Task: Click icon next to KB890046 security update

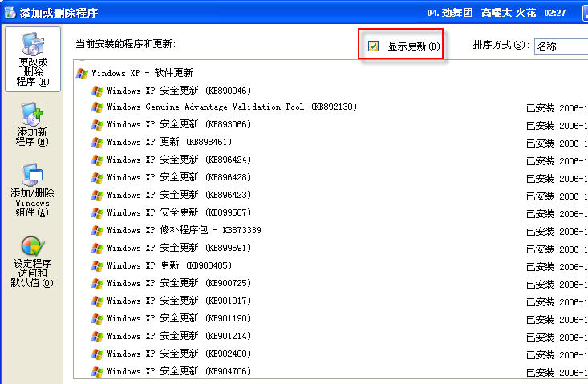Action: (97, 91)
